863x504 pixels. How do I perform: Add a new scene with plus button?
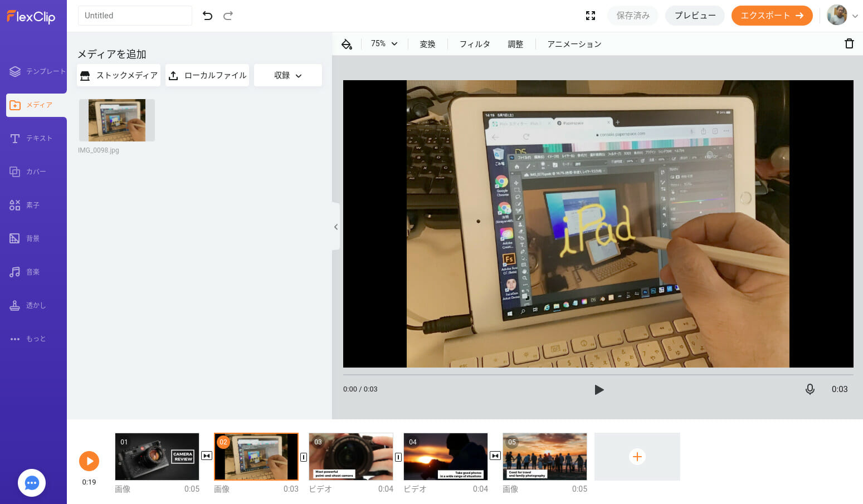(x=637, y=457)
